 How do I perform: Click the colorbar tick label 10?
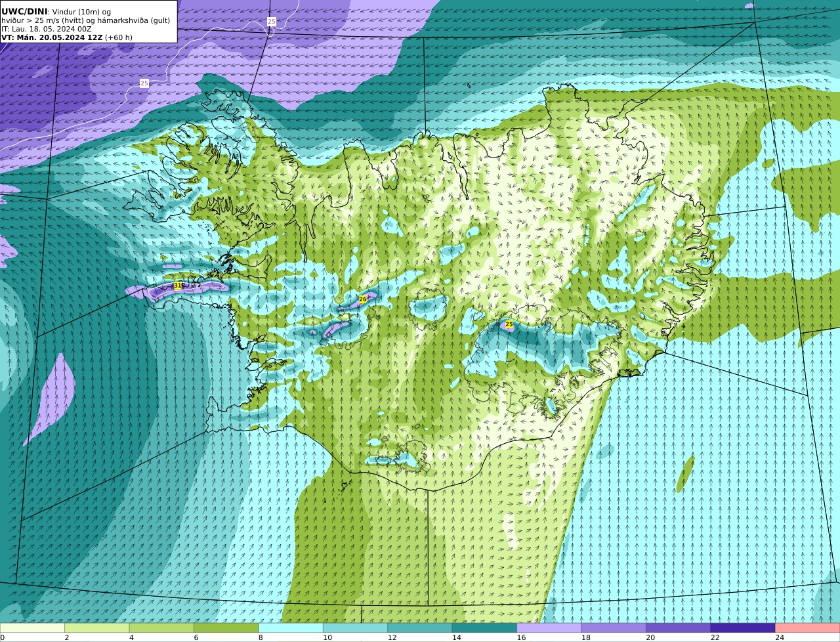(x=327, y=637)
